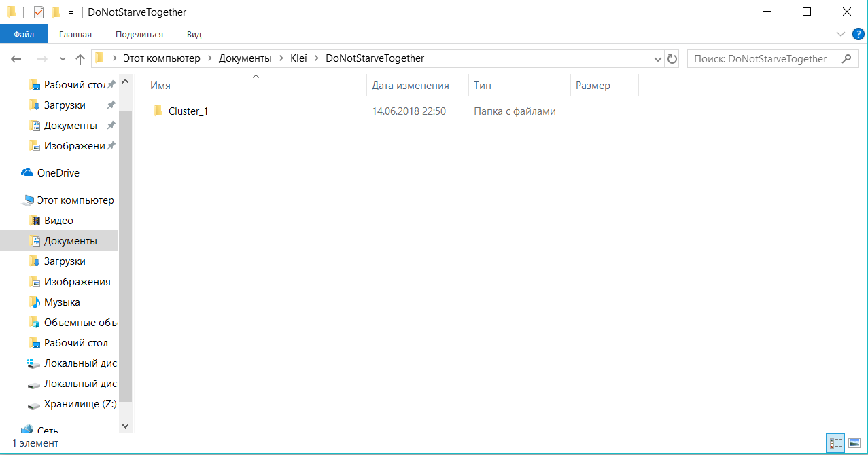Click Этот компьютер in the address bar
This screenshot has width=868, height=455.
162,58
